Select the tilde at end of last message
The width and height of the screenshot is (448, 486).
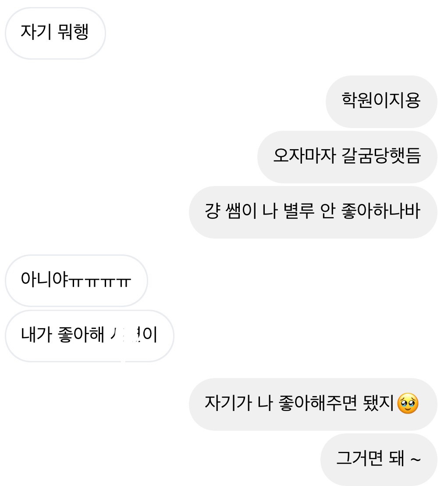(415, 459)
